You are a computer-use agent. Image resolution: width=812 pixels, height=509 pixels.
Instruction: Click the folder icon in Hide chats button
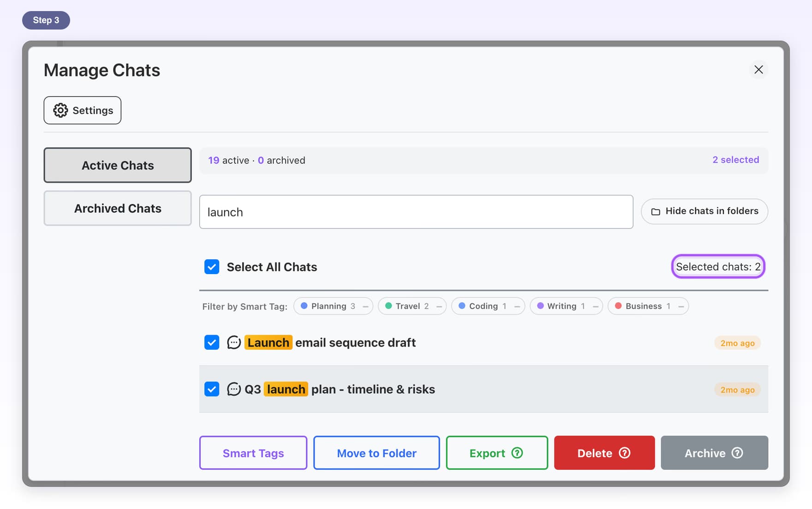pos(656,211)
